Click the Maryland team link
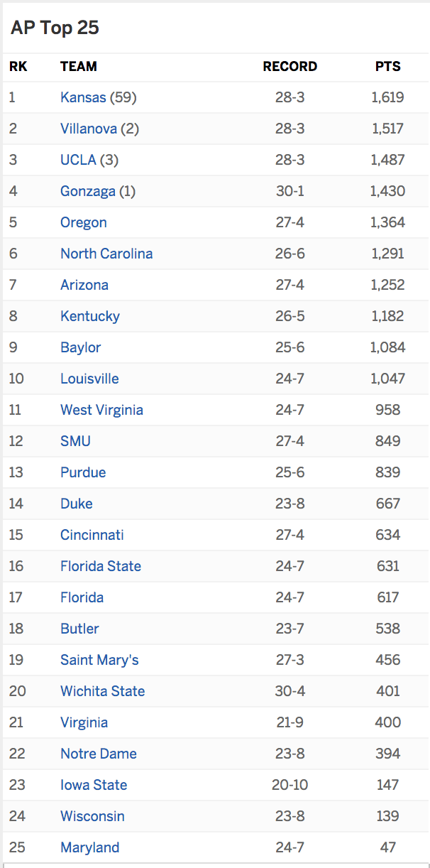This screenshot has width=430, height=868. [90, 847]
